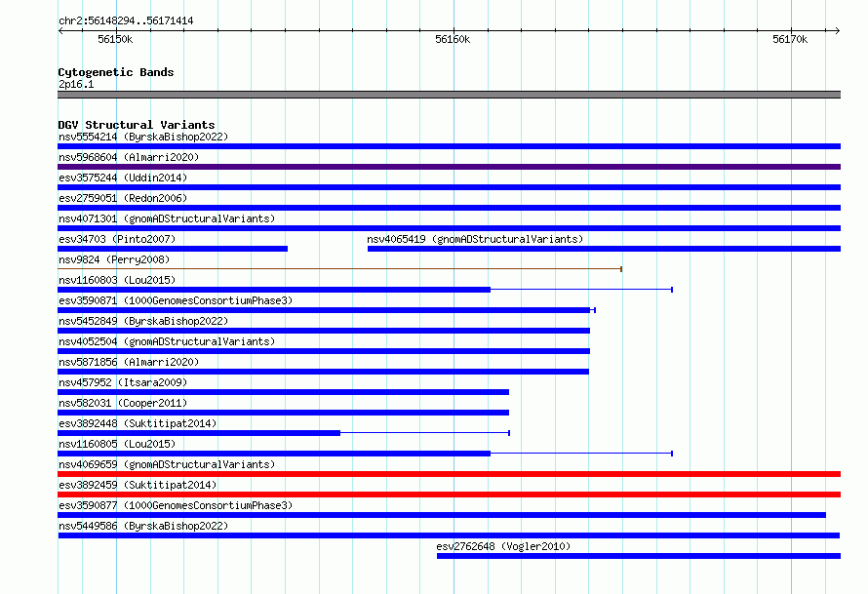The height and width of the screenshot is (594, 868).
Task: Select the blue nsv4052504 feature bar
Action: (324, 351)
